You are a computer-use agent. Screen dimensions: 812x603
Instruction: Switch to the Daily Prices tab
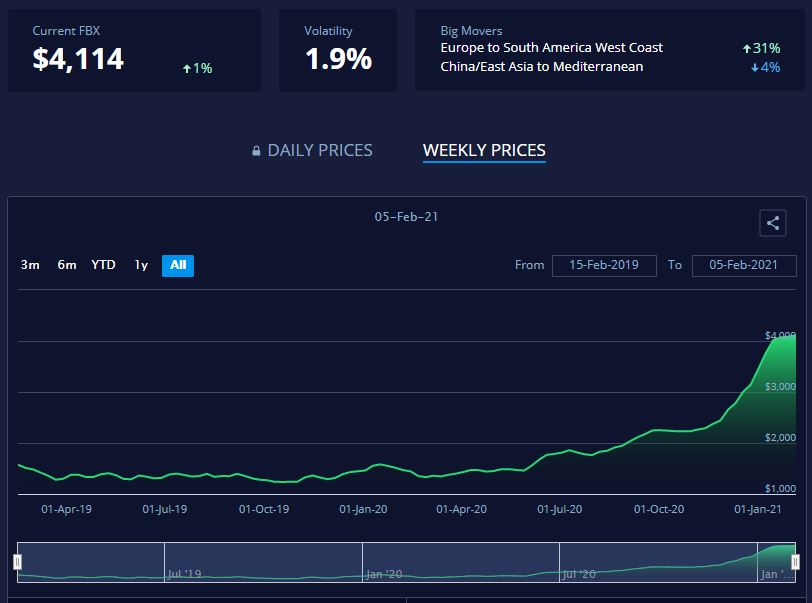click(x=319, y=150)
